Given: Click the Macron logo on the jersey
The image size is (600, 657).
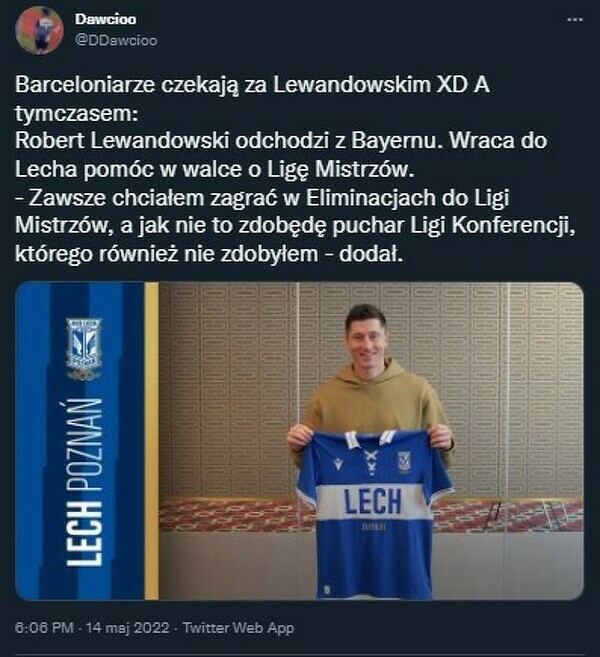Looking at the screenshot, I should 338,464.
